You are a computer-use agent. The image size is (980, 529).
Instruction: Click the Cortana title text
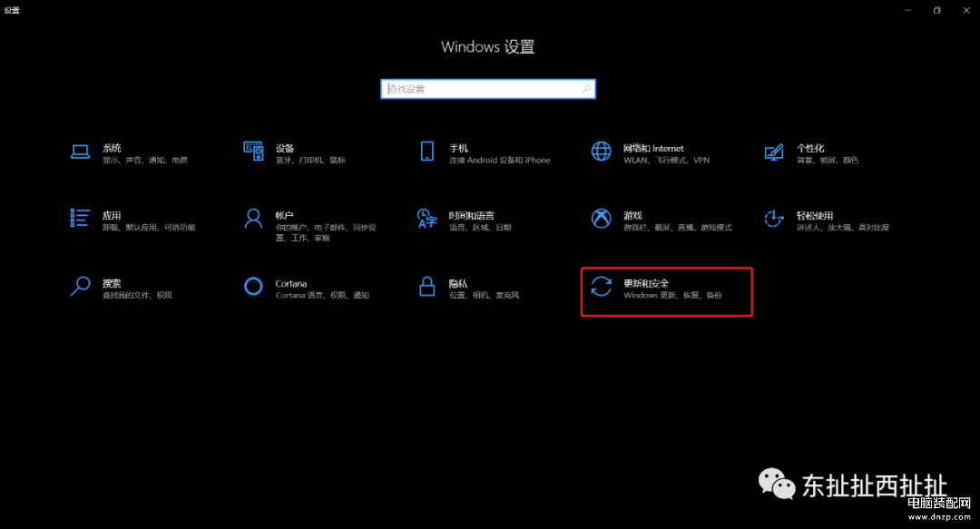coord(291,283)
